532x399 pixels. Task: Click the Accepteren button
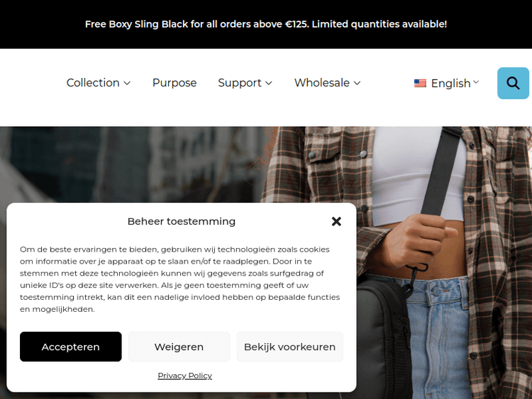point(70,347)
